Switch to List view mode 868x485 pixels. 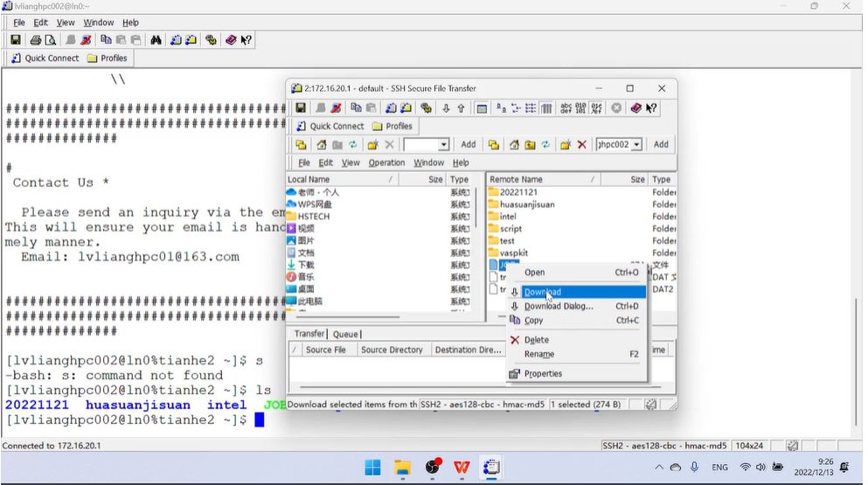tap(531, 108)
